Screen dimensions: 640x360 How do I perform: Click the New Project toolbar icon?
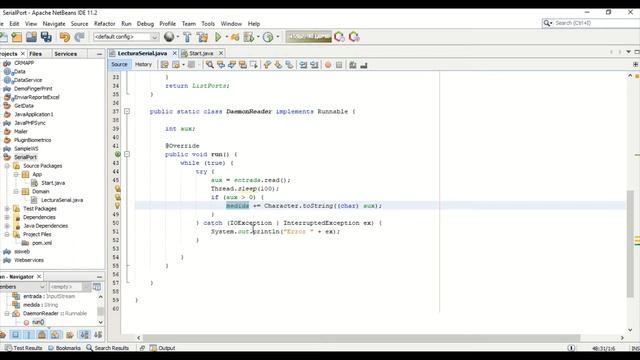(3, 37)
